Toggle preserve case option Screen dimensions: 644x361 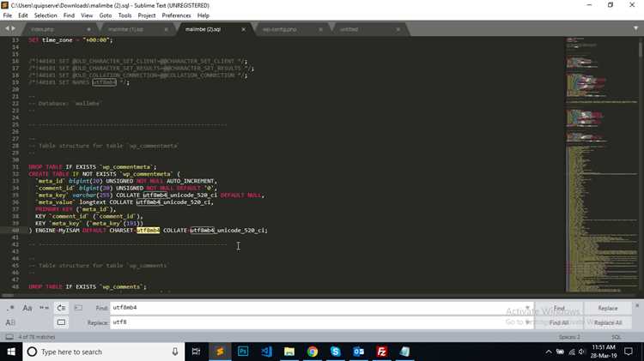[x=10, y=322]
